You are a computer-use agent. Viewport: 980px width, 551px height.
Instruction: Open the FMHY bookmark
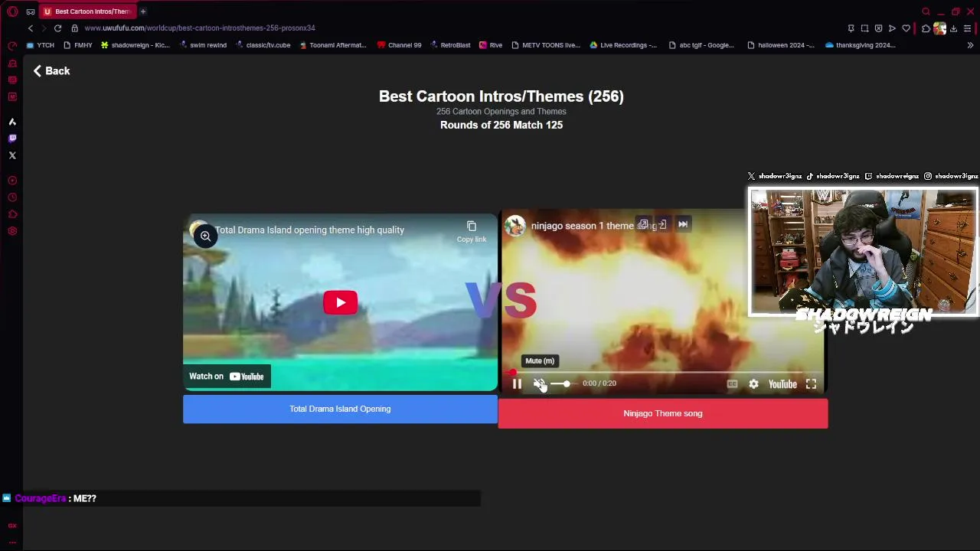[x=78, y=45]
